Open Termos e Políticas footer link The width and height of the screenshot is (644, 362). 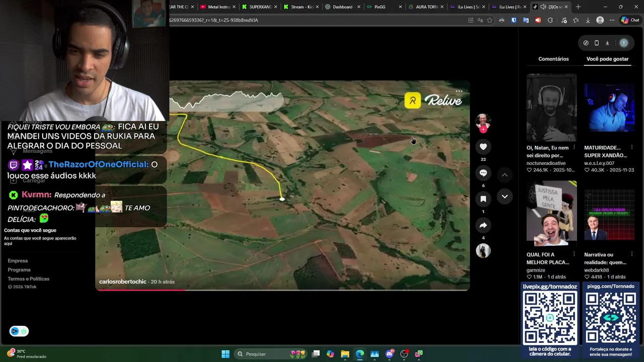point(29,279)
